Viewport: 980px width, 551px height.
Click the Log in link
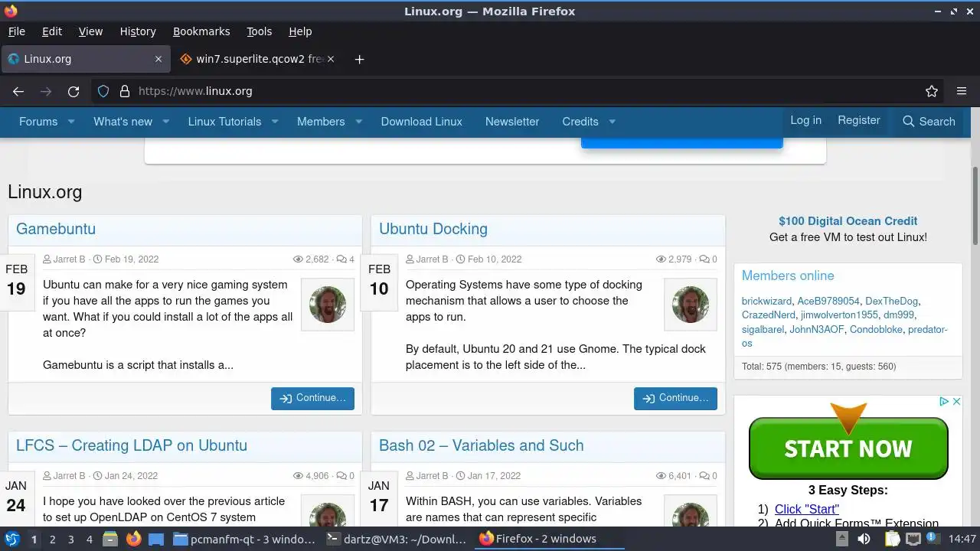pos(805,120)
